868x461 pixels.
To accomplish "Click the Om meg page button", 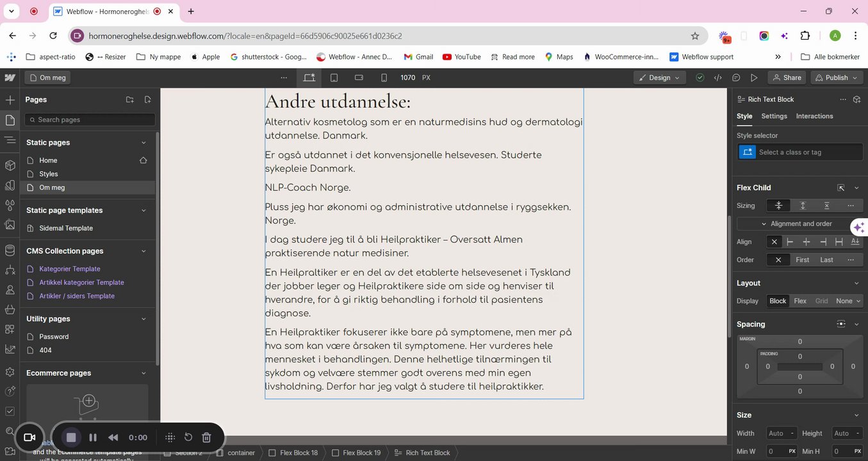I will tap(47, 77).
